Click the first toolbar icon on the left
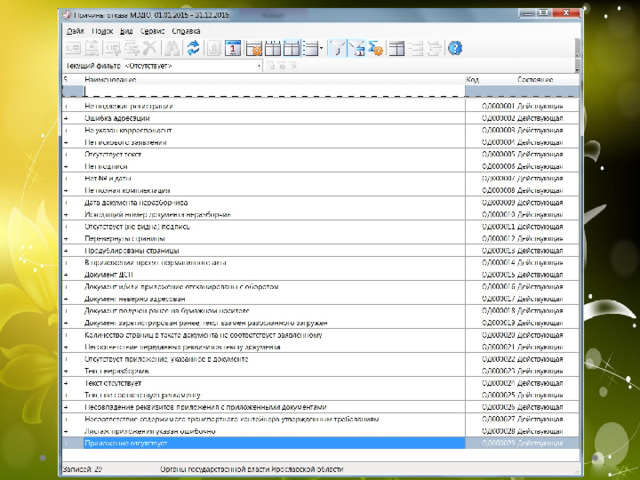 pyautogui.click(x=73, y=48)
